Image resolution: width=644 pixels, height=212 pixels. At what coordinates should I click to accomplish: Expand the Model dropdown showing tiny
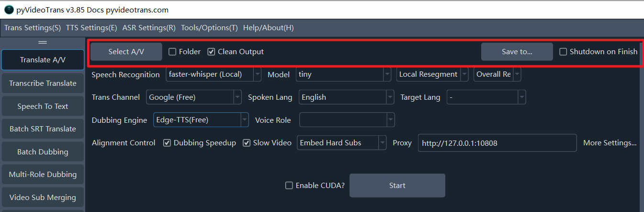point(343,74)
